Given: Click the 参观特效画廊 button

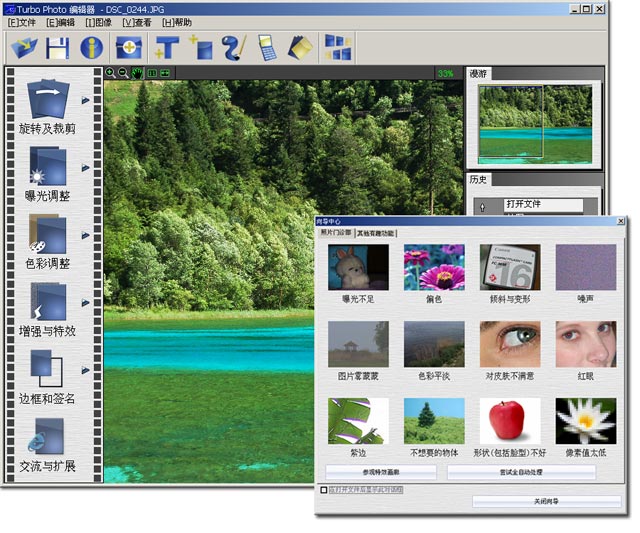Looking at the screenshot, I should (x=381, y=472).
